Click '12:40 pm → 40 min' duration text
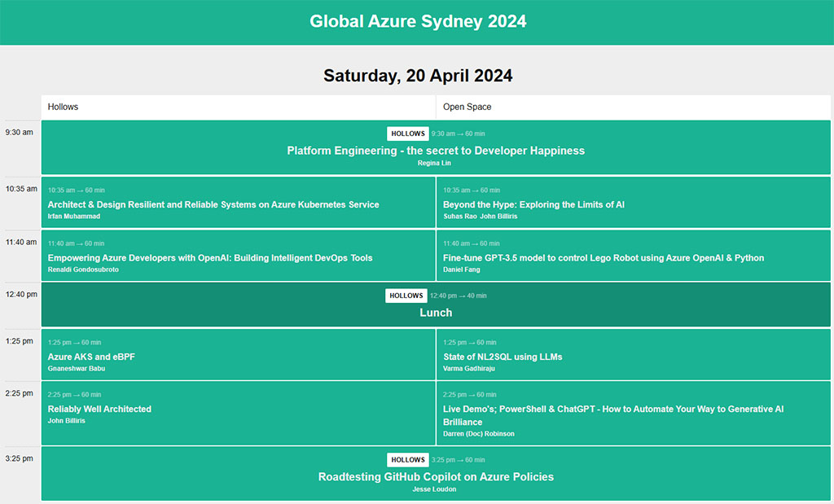 point(458,296)
